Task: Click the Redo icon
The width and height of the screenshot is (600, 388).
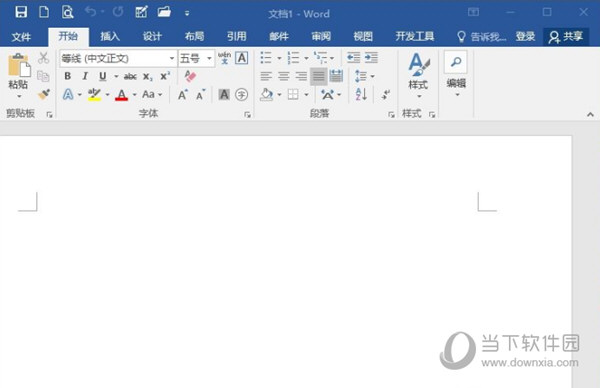Action: tap(118, 12)
